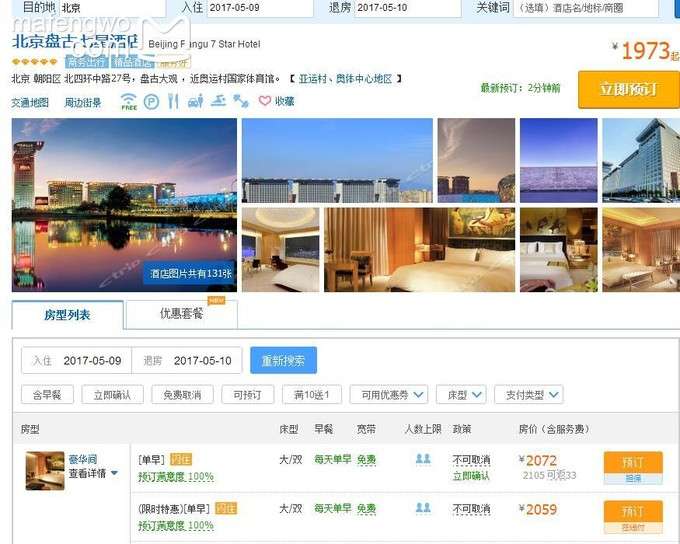This screenshot has height=544, width=680.
Task: Open the main hotel night-view photo
Action: [124, 204]
